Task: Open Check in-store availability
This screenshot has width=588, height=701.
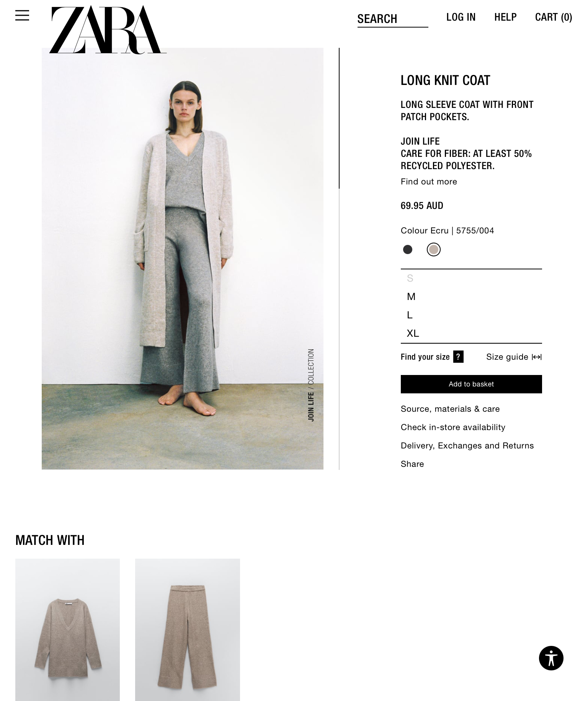Action: [x=453, y=427]
